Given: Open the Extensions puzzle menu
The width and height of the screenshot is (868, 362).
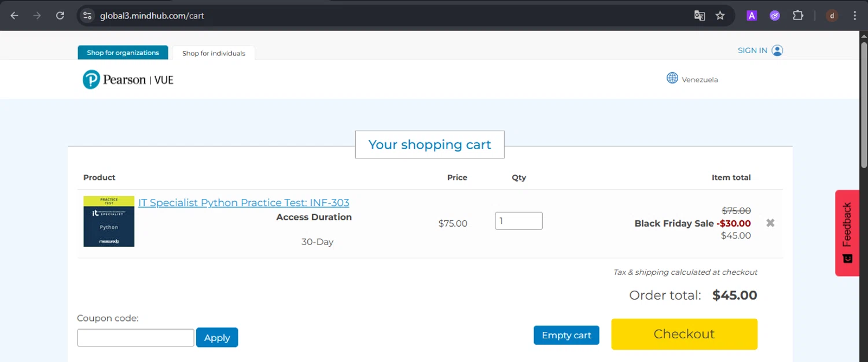Looking at the screenshot, I should [x=798, y=16].
